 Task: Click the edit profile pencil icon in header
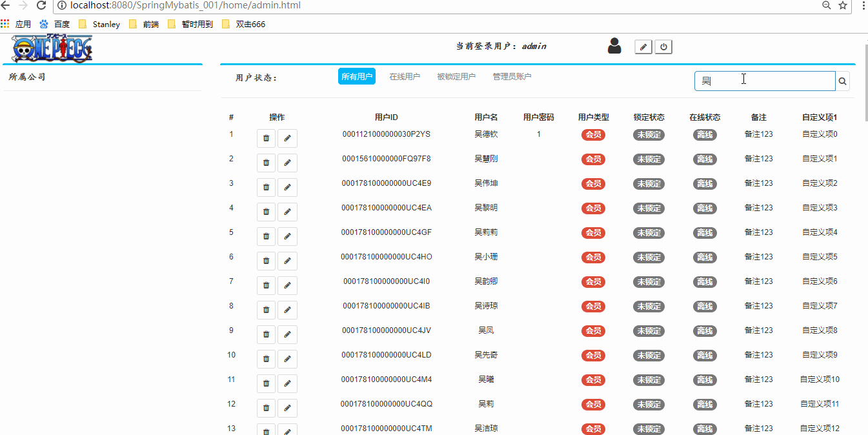(x=643, y=47)
